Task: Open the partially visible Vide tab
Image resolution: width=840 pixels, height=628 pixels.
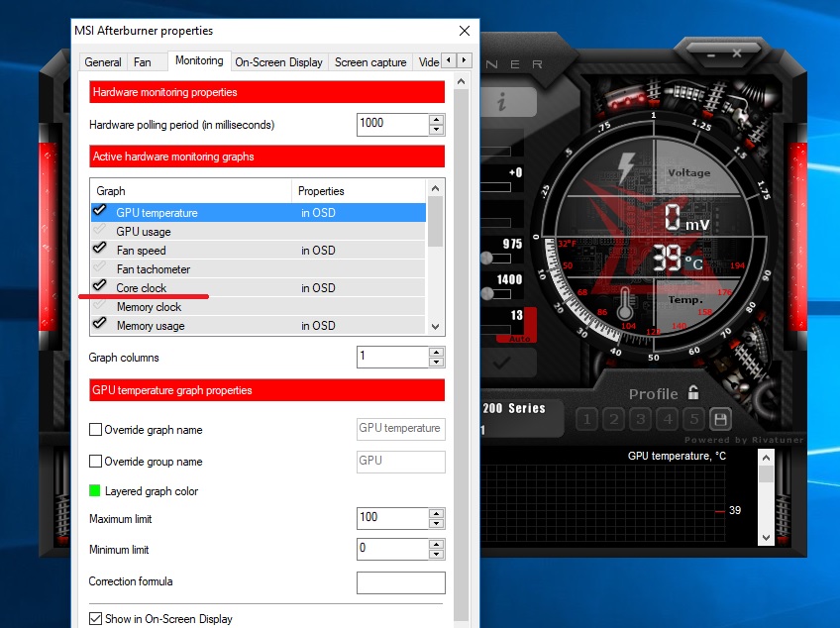Action: (428, 62)
